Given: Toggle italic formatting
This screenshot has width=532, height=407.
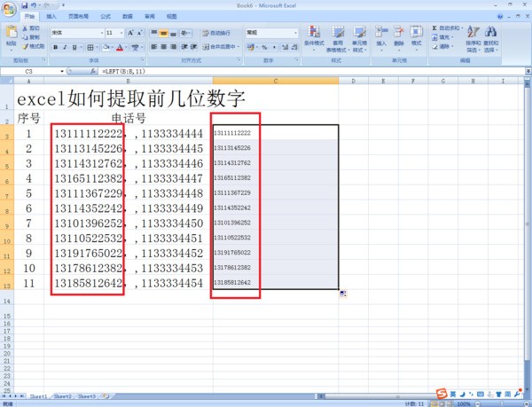Looking at the screenshot, I should pyautogui.click(x=66, y=46).
